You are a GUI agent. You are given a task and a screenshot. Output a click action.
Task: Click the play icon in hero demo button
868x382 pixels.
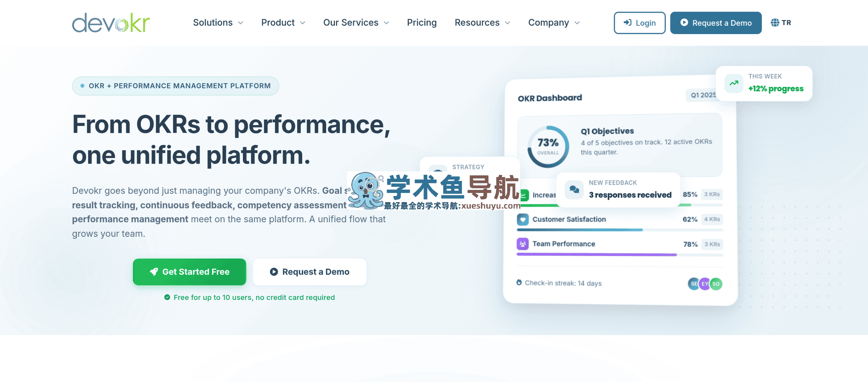pos(274,272)
